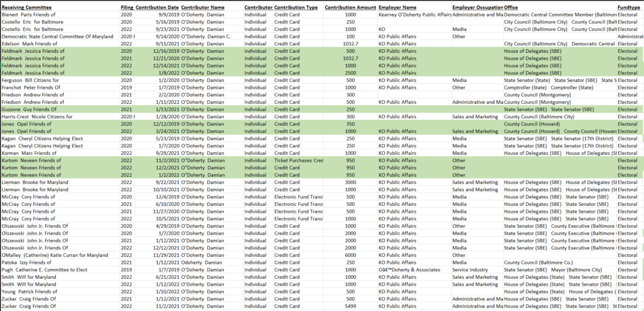Select 'Korman Marc Friends of' cell

[28, 153]
